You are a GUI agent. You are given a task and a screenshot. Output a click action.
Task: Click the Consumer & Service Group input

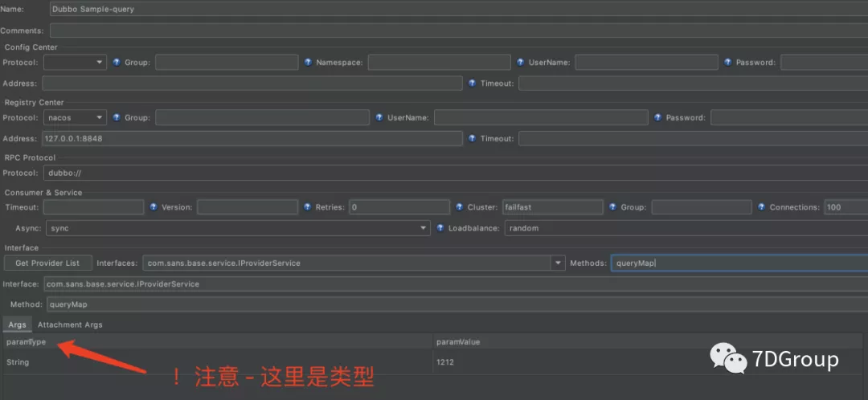tap(702, 207)
